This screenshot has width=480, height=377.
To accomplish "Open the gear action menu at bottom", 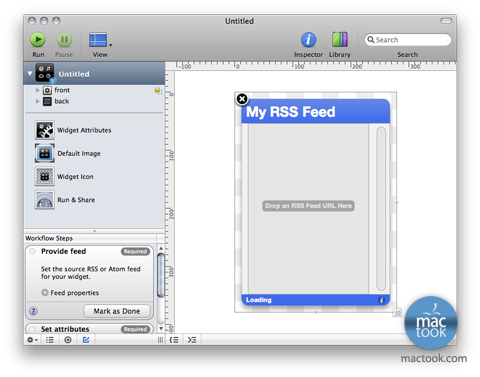I will tap(32, 340).
